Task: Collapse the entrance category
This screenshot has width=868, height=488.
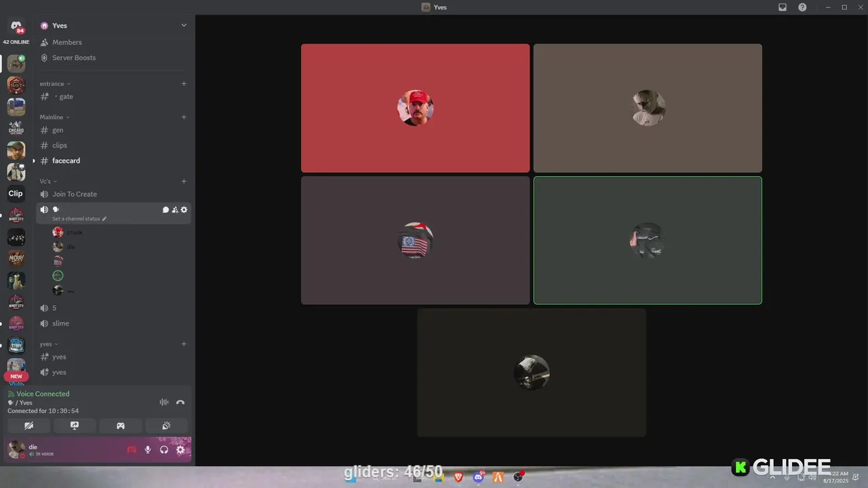Action: (x=55, y=84)
